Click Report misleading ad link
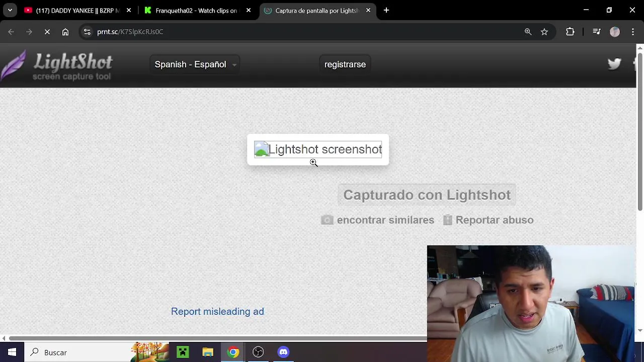 click(217, 311)
